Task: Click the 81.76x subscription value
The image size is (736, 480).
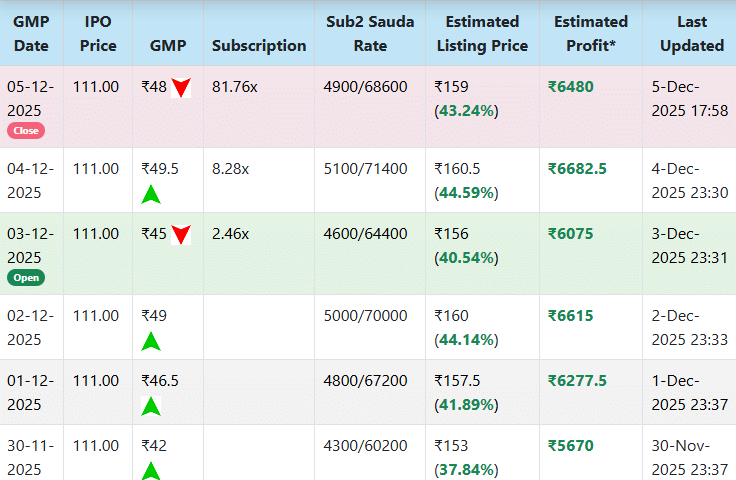Action: pos(235,87)
